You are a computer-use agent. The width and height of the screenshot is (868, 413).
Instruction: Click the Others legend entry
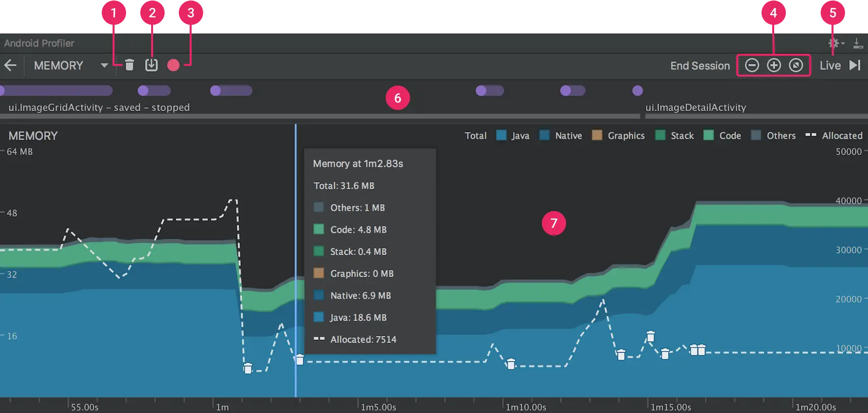click(773, 135)
